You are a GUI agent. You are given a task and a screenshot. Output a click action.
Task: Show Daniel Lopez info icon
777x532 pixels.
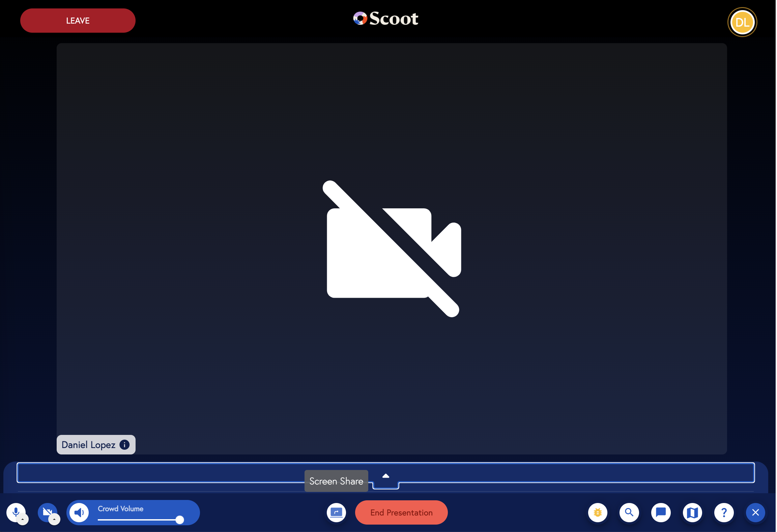[x=124, y=445]
